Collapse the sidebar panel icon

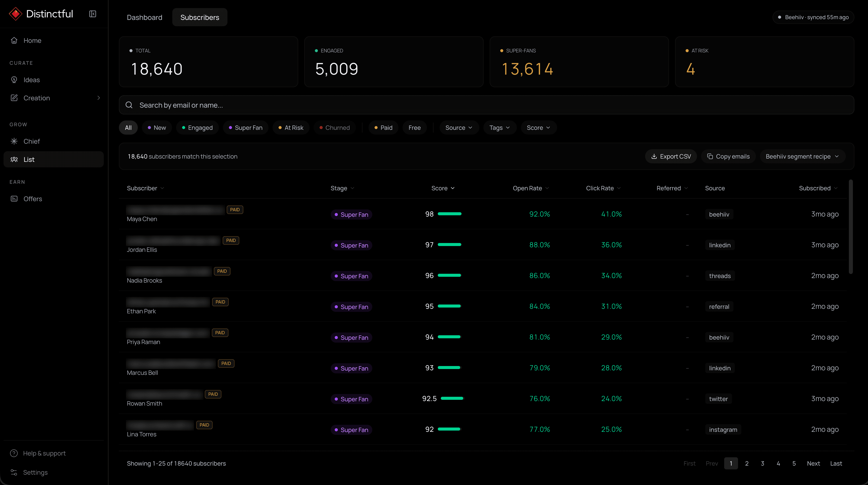(x=92, y=14)
